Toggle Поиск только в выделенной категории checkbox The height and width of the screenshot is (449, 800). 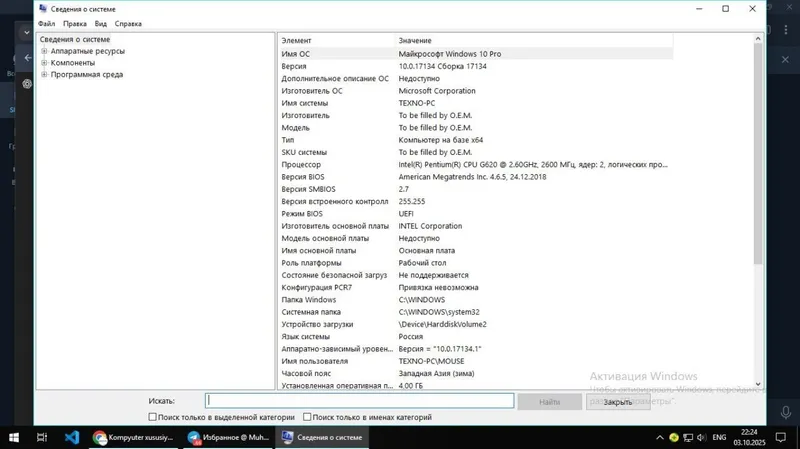[153, 417]
